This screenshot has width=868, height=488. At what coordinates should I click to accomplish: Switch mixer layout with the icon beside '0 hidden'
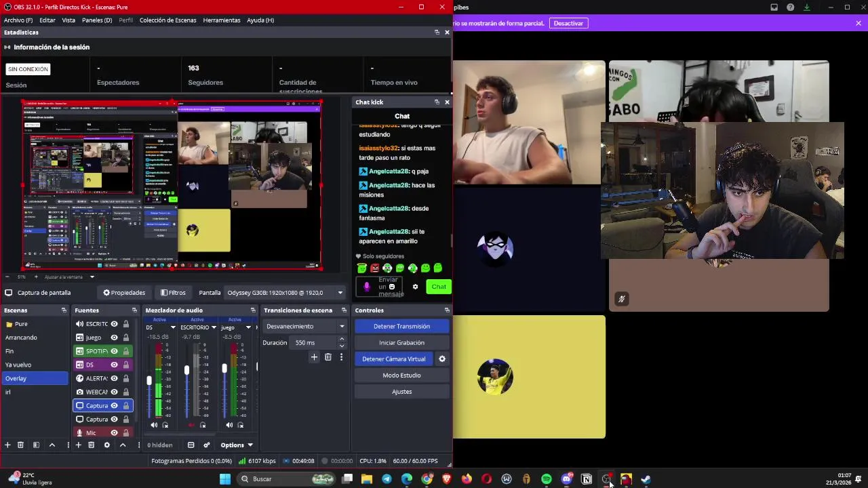pyautogui.click(x=191, y=445)
